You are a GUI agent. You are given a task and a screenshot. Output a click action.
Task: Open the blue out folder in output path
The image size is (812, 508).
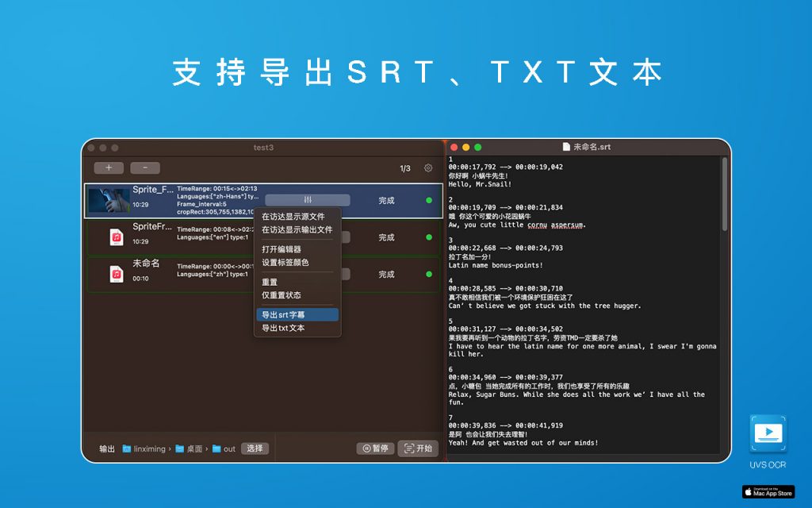coord(216,448)
